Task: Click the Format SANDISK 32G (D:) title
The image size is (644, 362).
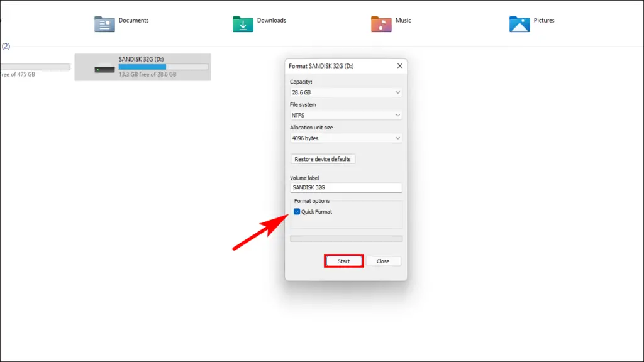Action: (321, 65)
